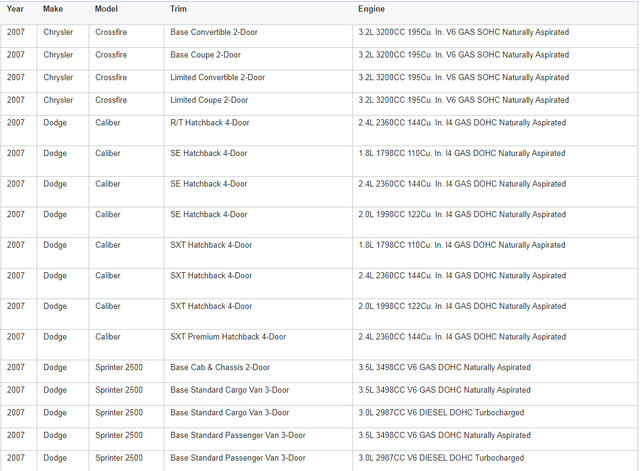Select the Base Coupe 2-Door trim cell
This screenshot has width=640, height=471.
(205, 55)
